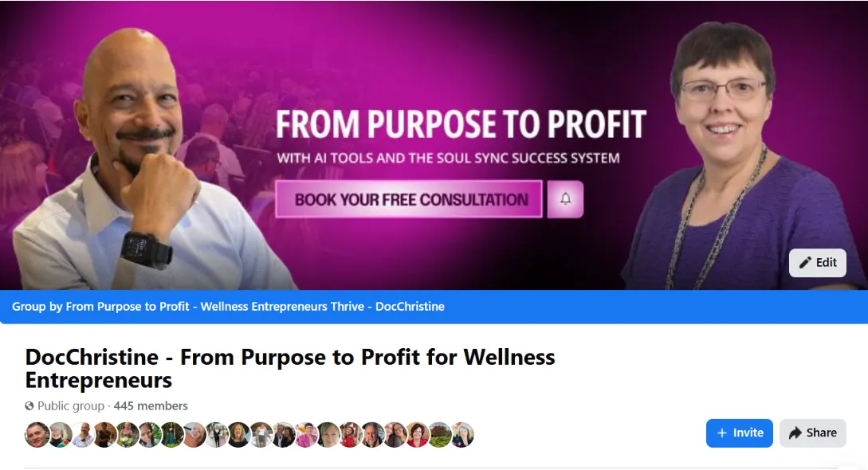Invite people with the blue Invite button
The width and height of the screenshot is (868, 470).
pos(739,433)
